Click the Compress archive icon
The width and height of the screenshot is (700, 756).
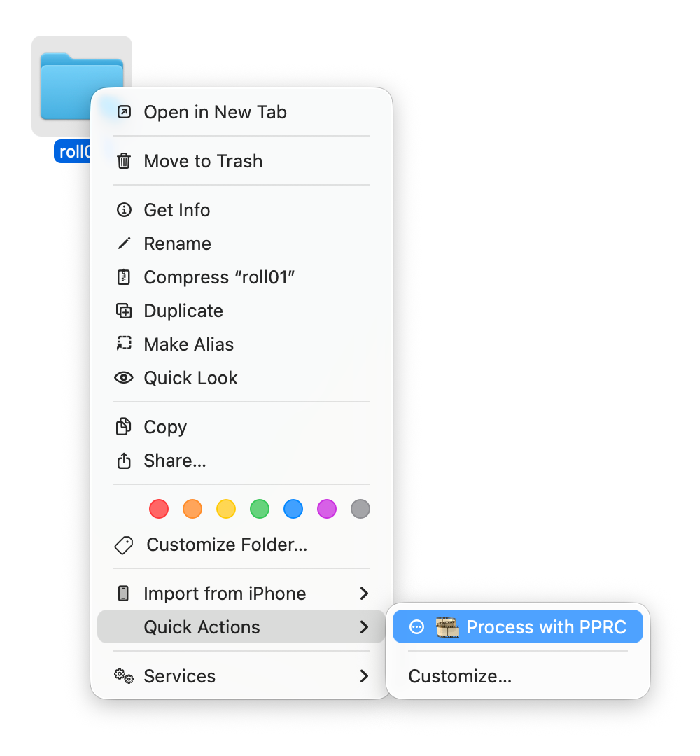[x=124, y=277]
